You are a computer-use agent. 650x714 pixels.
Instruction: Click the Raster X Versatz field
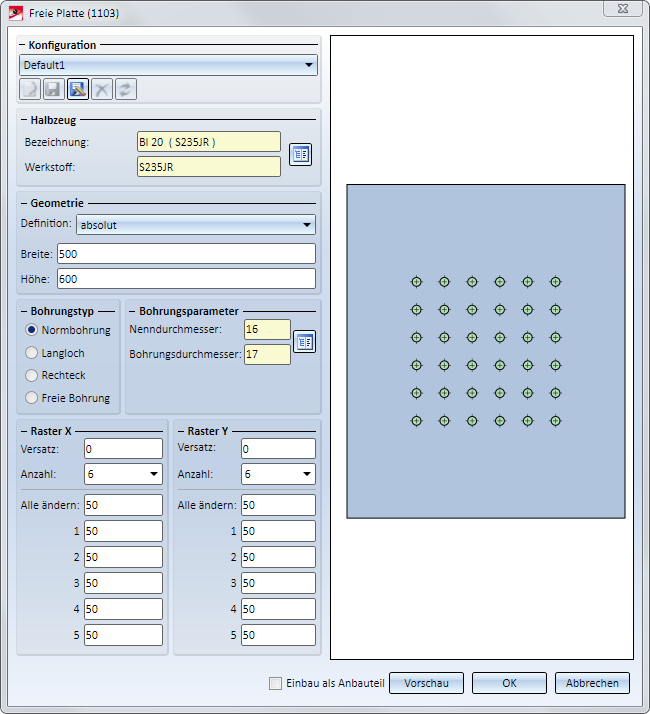coord(123,449)
